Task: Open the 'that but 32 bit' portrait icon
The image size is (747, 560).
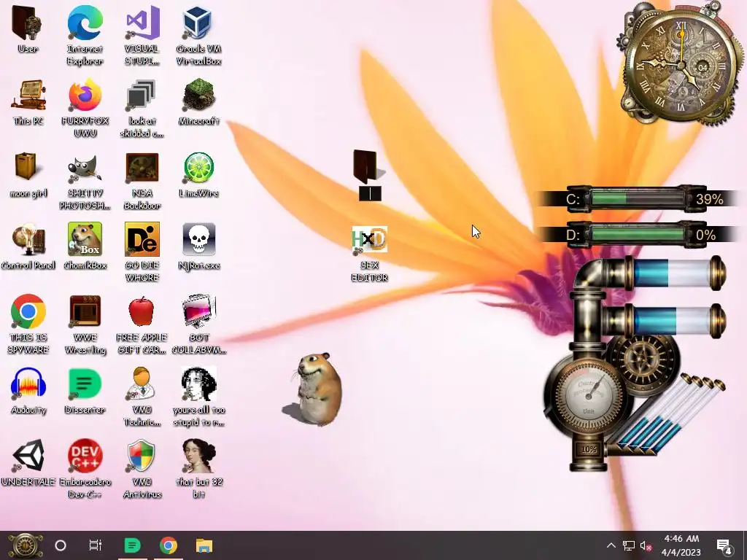Action: tap(198, 455)
